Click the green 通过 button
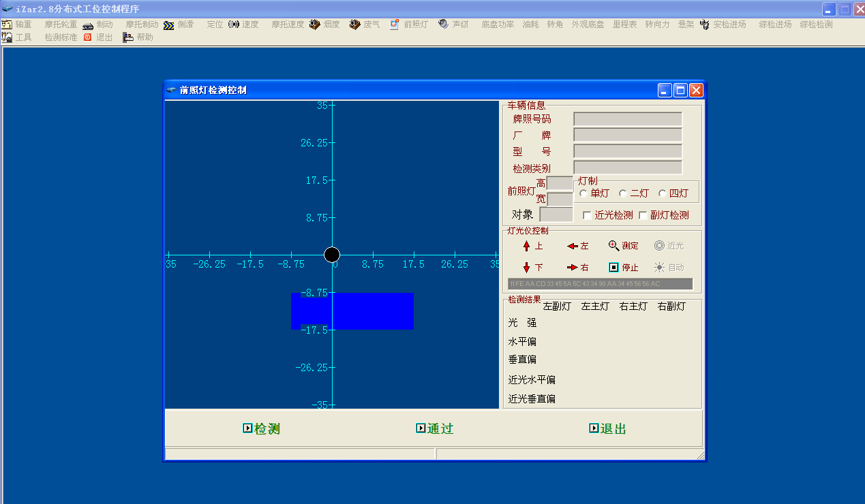 click(435, 428)
